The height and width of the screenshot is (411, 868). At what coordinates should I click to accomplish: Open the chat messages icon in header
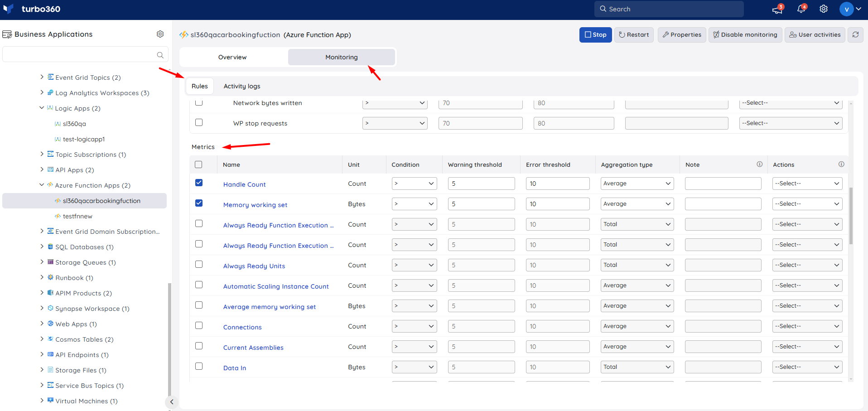click(x=777, y=9)
